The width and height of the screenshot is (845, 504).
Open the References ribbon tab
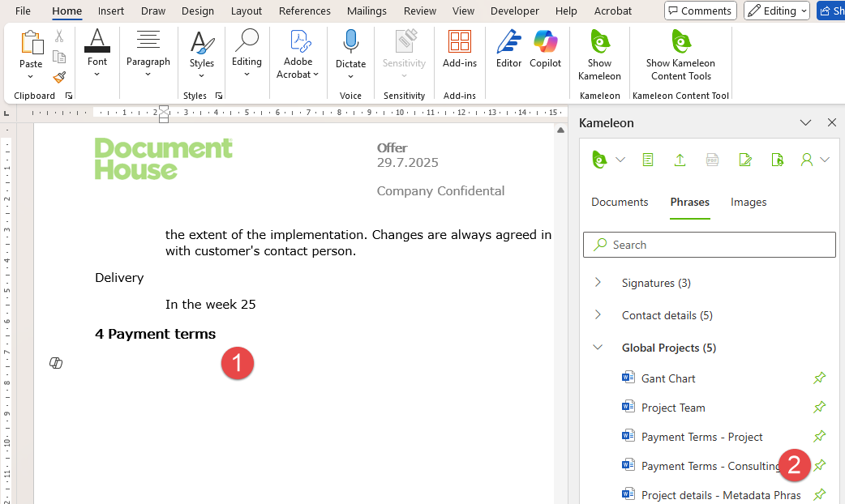point(304,11)
